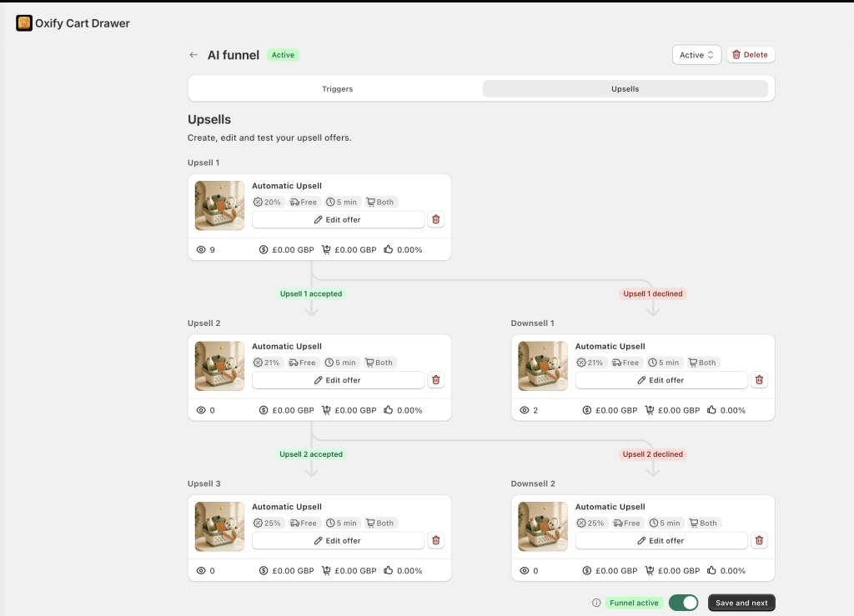Switch to the Triggers tab
This screenshot has width=854, height=616.
pos(337,88)
